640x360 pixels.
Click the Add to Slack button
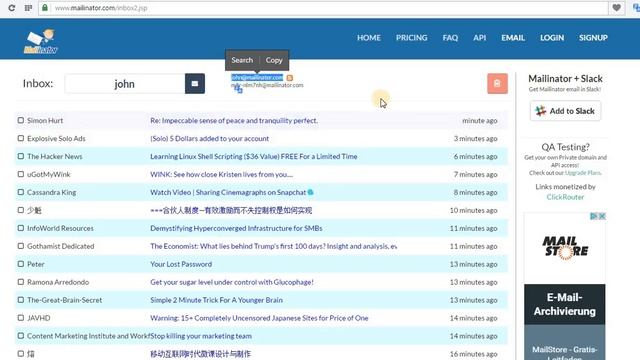[x=565, y=111]
